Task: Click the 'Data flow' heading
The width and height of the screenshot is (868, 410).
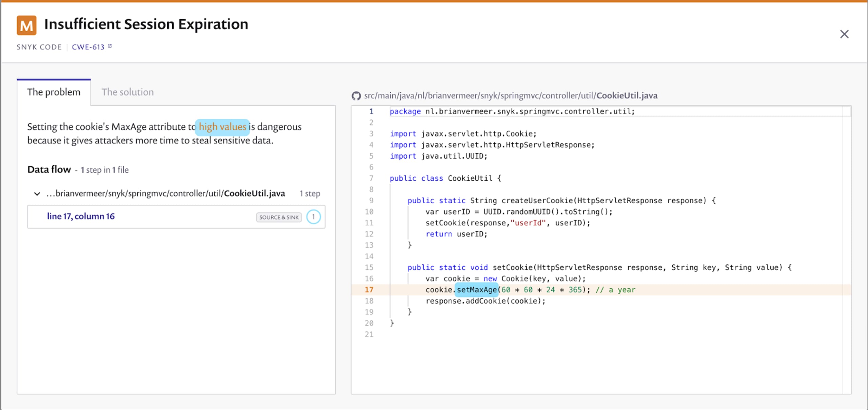Action: click(49, 169)
